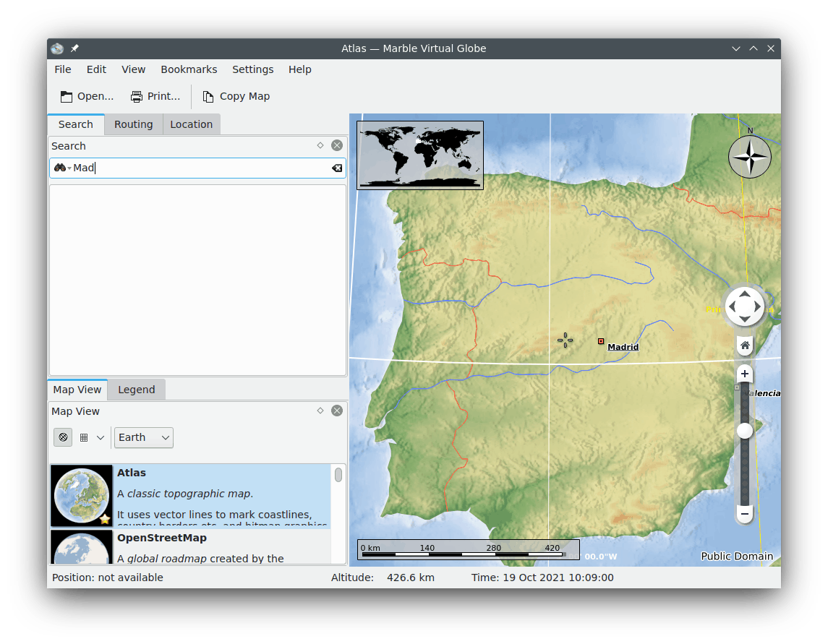The width and height of the screenshot is (828, 644).
Task: Open the Settings menu
Action: 252,69
